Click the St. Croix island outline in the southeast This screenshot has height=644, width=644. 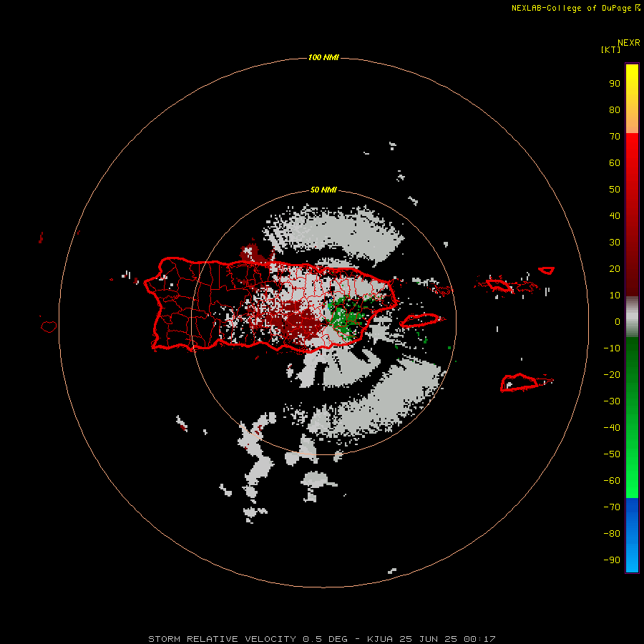tap(519, 382)
